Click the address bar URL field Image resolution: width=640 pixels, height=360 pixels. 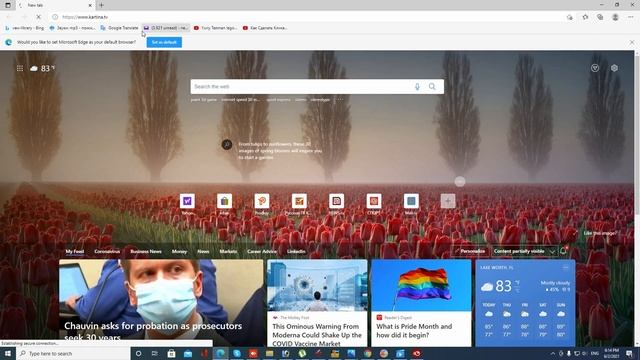pyautogui.click(x=306, y=17)
